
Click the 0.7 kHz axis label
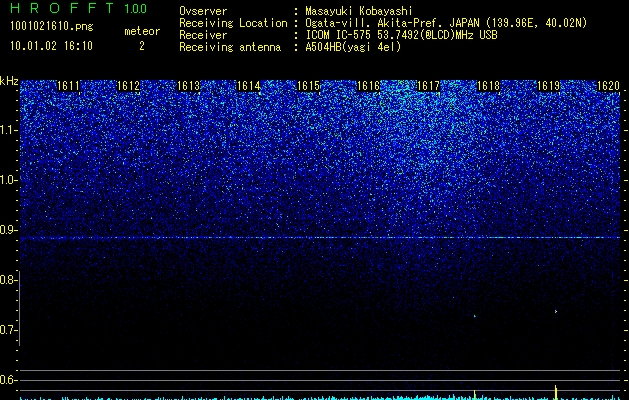click(7, 330)
